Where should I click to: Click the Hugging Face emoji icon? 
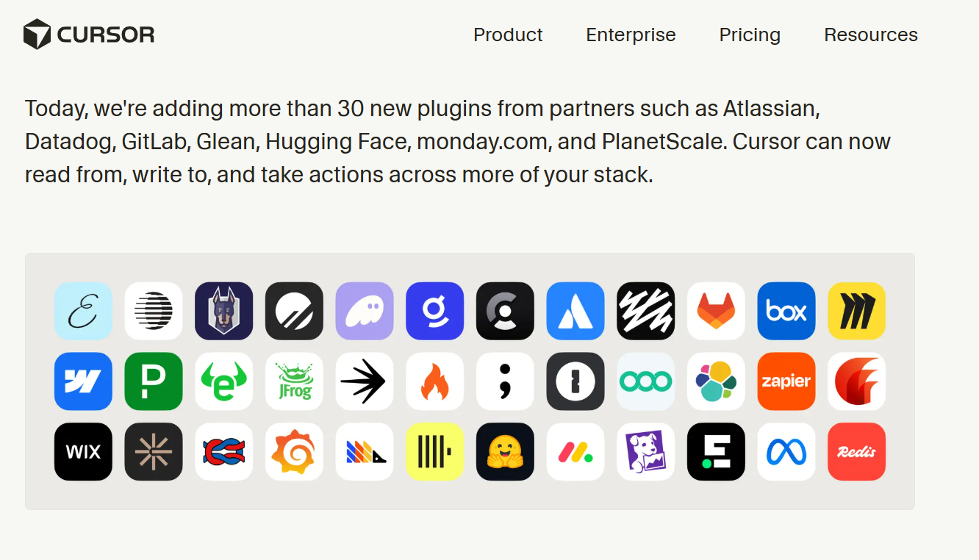[x=505, y=452]
